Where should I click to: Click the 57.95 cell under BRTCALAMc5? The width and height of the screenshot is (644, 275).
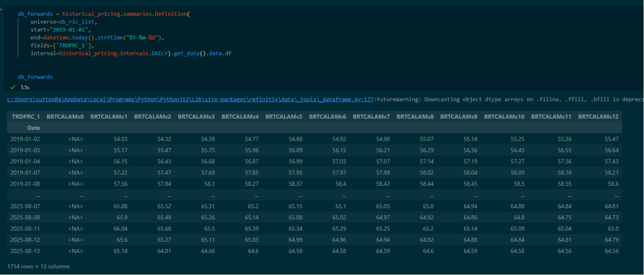295,173
